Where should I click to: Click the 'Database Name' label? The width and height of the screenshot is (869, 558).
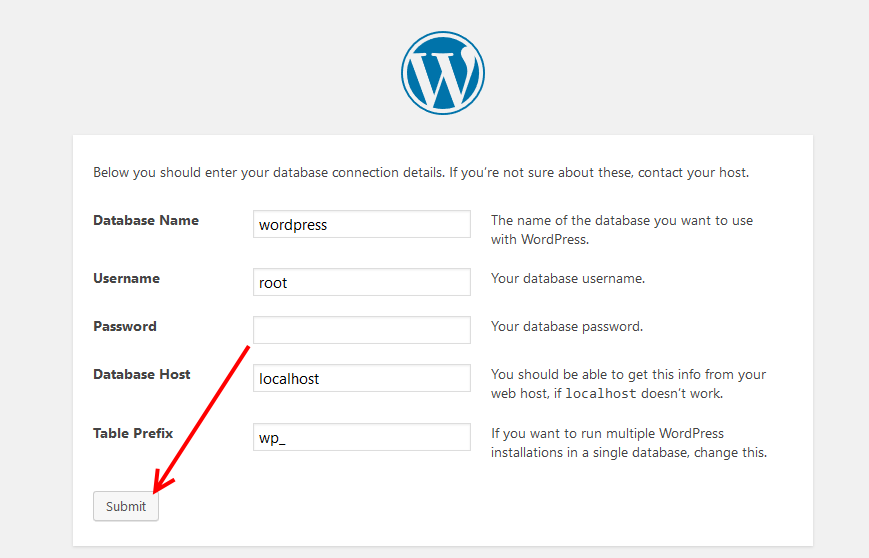tap(146, 221)
